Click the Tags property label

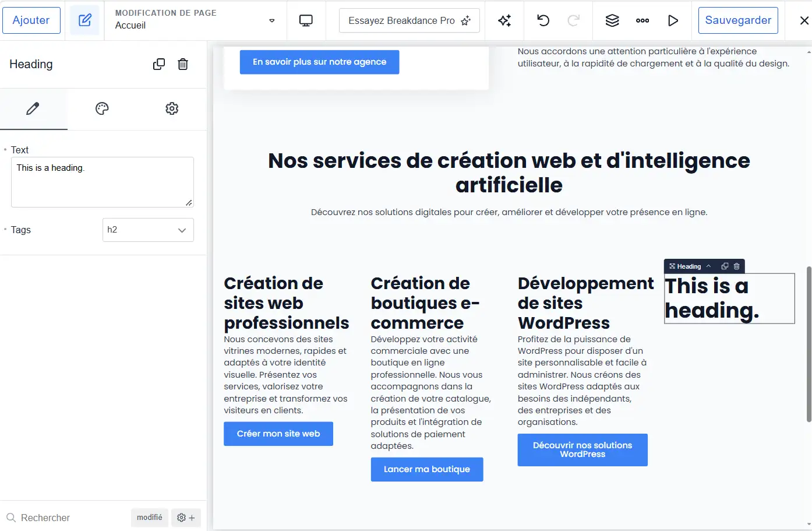pyautogui.click(x=21, y=230)
